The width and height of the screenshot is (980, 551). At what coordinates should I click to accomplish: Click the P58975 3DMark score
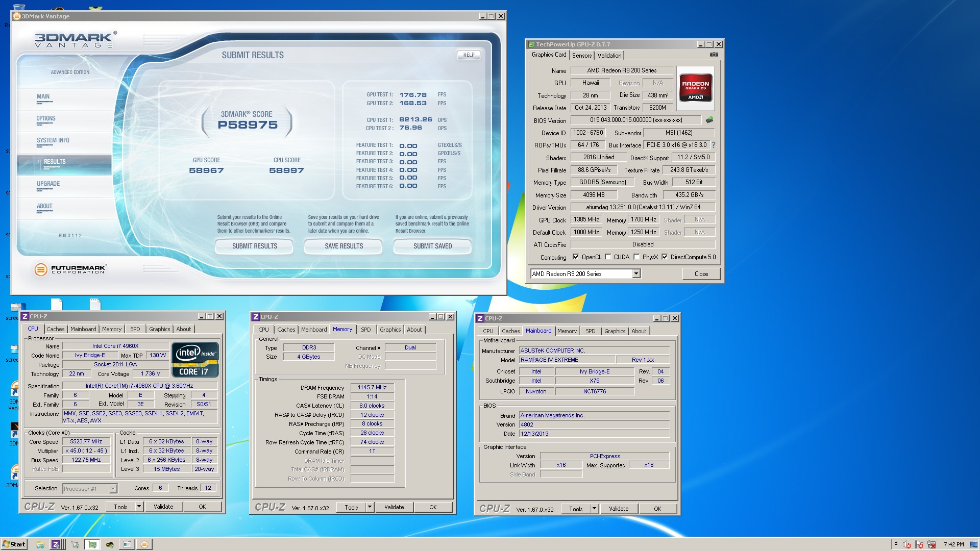coord(248,125)
